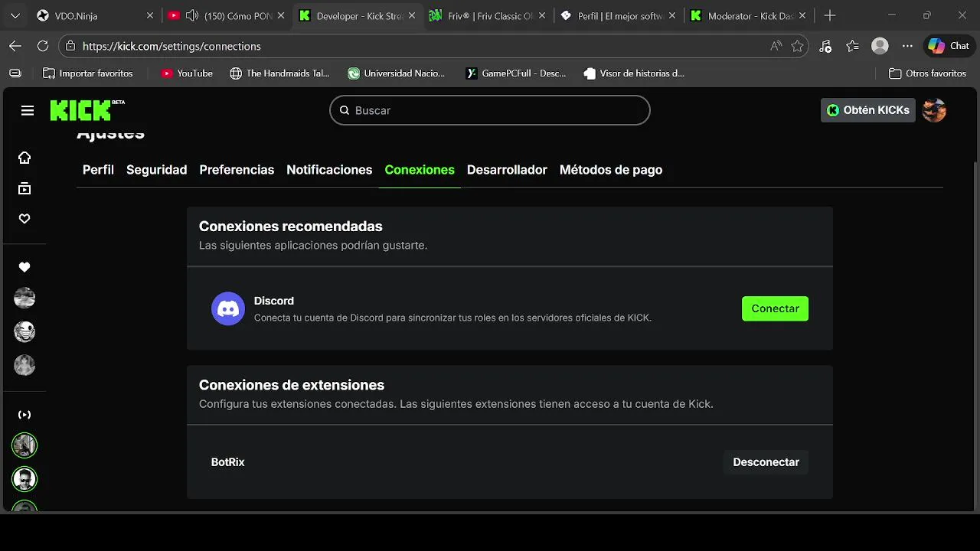Open the Visor de historias bookmark
The width and height of the screenshot is (980, 551).
634,73
